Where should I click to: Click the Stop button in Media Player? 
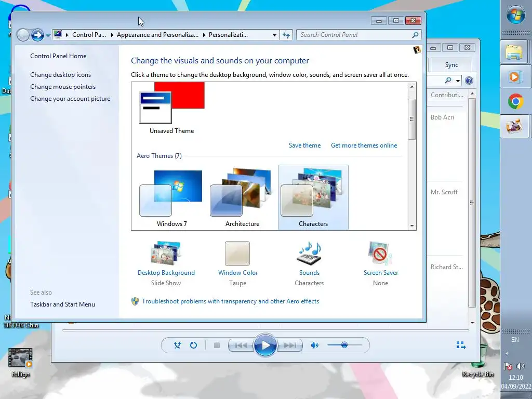[217, 345]
